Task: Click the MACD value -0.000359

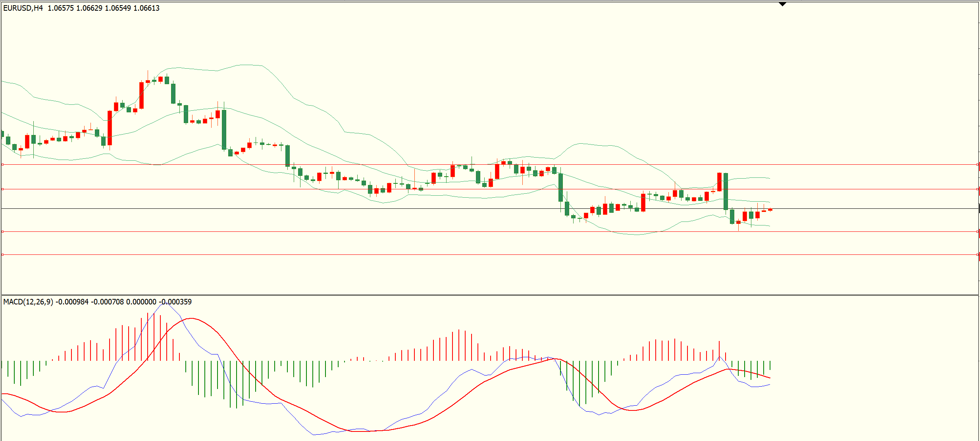Action: pos(175,302)
